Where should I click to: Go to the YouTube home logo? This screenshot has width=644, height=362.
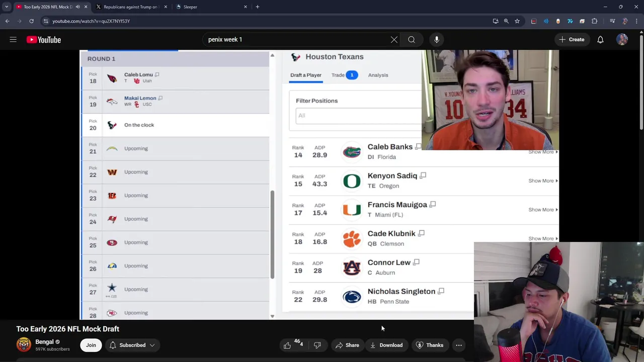coord(44,40)
